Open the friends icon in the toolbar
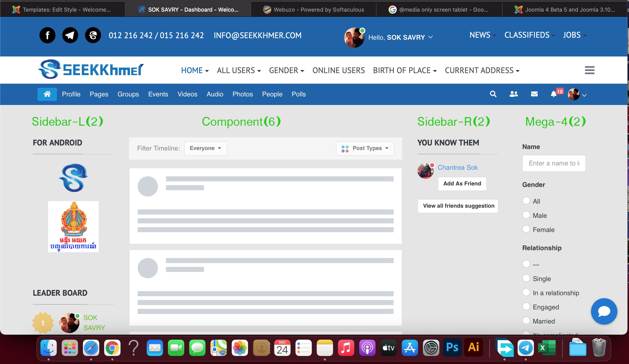This screenshot has width=629, height=364. pos(514,94)
